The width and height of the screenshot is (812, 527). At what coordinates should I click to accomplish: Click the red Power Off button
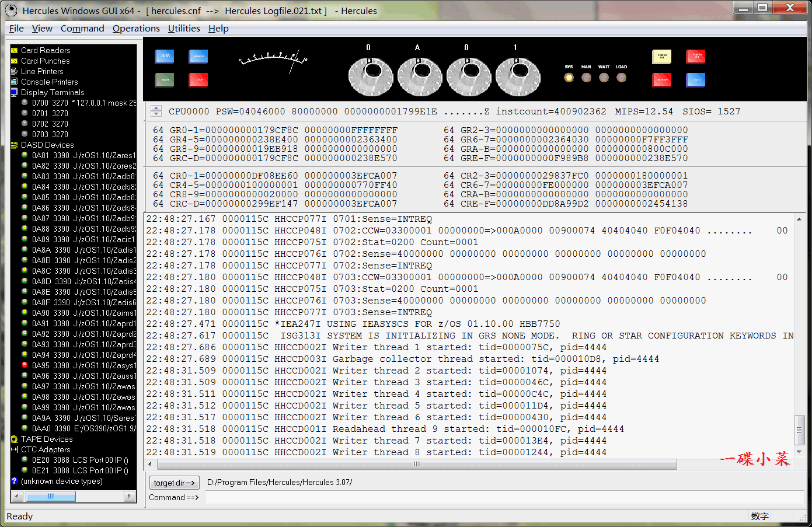[x=695, y=57]
